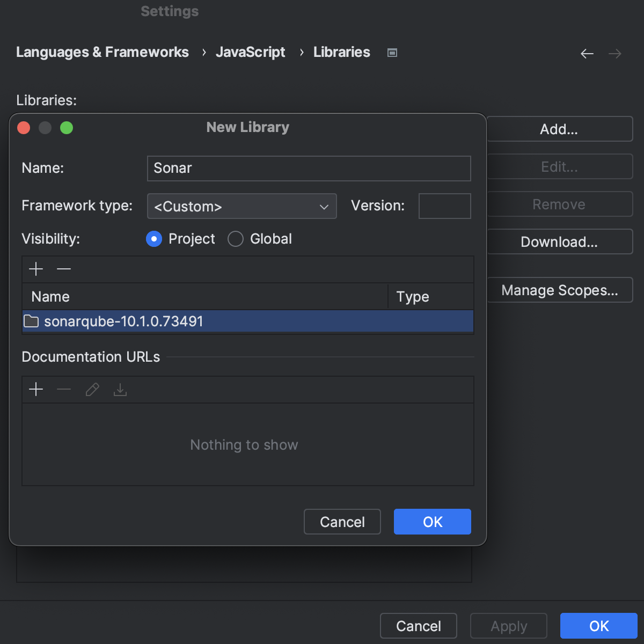Open the Manage Scopes dialog
This screenshot has width=644, height=644.
(559, 290)
